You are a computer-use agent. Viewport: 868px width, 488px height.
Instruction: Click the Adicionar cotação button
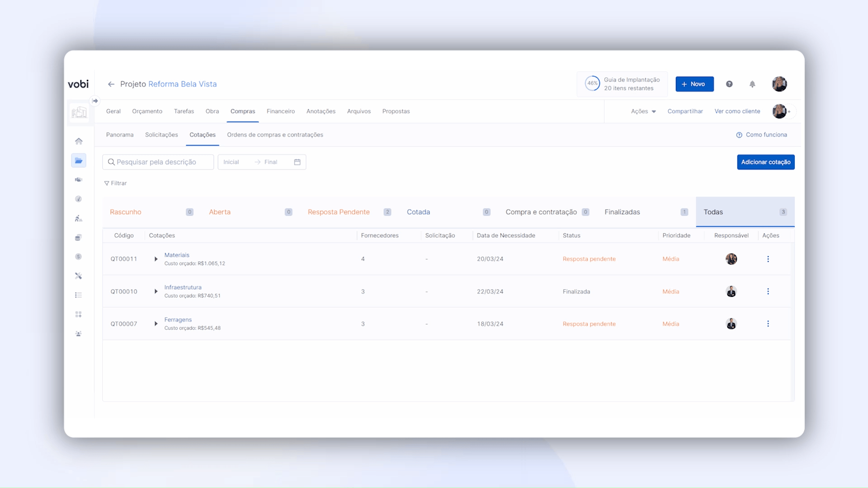[x=765, y=162]
